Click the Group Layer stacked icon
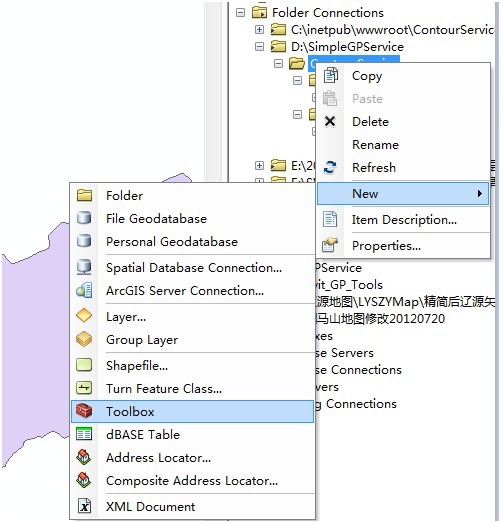This screenshot has width=501, height=523. pyautogui.click(x=84, y=339)
